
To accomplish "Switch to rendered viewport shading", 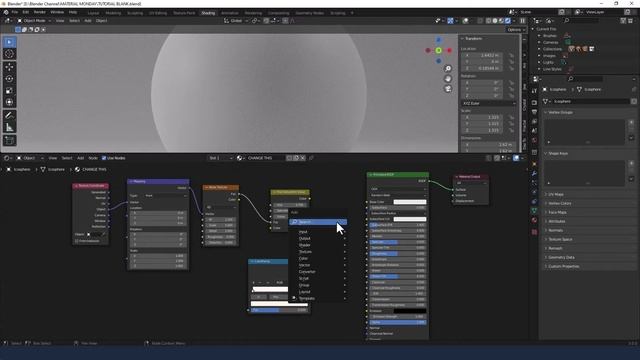I will point(508,20).
